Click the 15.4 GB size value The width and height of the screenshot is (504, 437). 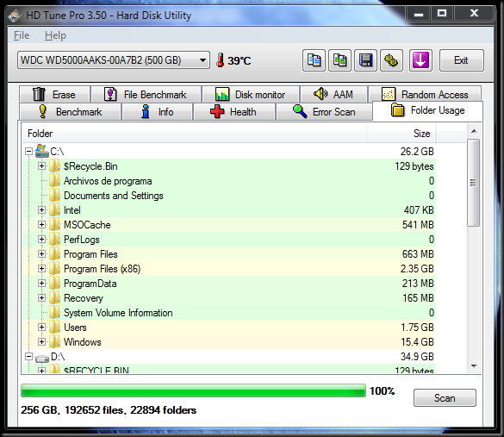coord(417,342)
